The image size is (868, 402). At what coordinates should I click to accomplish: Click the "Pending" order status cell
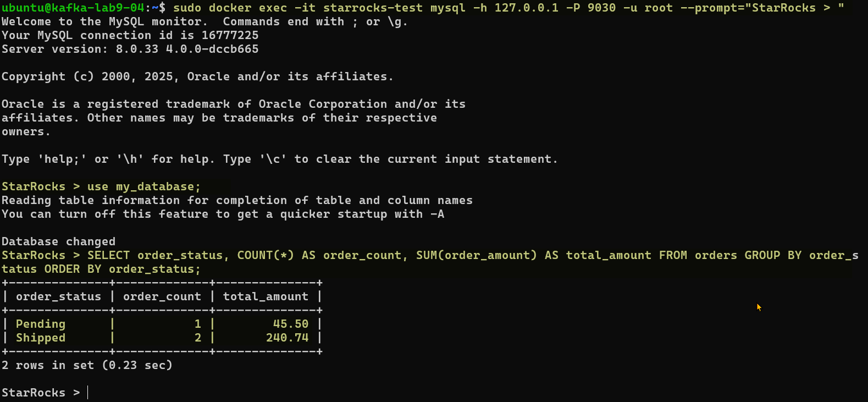[41, 324]
